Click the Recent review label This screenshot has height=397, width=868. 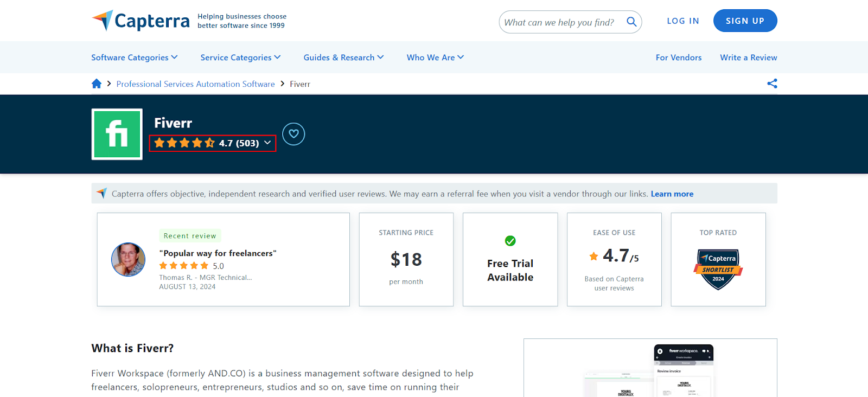click(190, 236)
